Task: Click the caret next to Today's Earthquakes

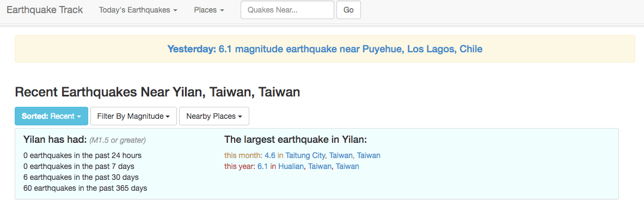Action: point(175,10)
